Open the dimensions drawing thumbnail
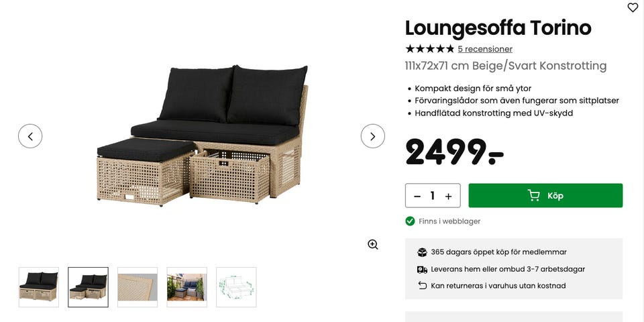 click(236, 287)
